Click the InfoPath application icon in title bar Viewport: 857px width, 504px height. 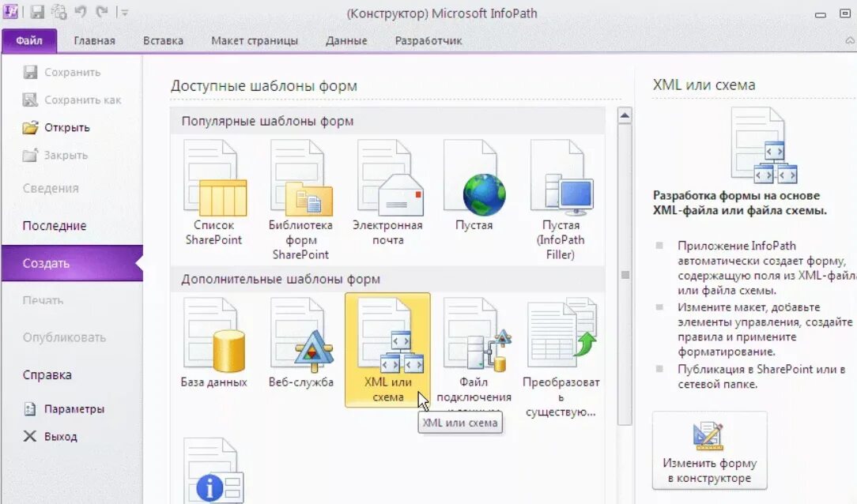point(10,12)
